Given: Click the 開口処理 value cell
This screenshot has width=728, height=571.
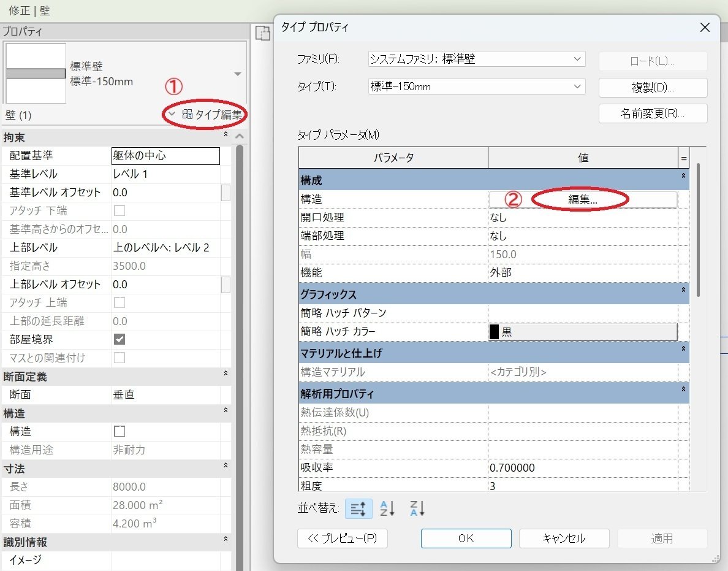Looking at the screenshot, I should click(x=583, y=218).
